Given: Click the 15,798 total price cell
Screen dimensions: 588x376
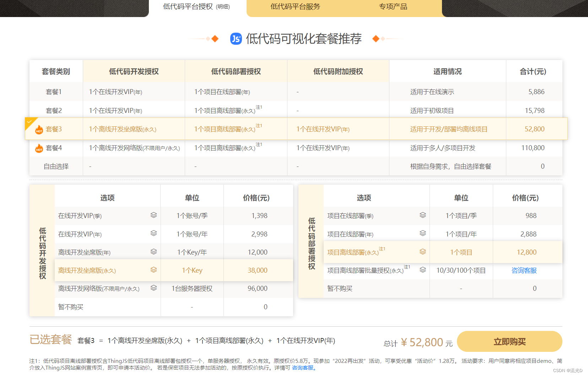Looking at the screenshot, I should [x=535, y=110].
